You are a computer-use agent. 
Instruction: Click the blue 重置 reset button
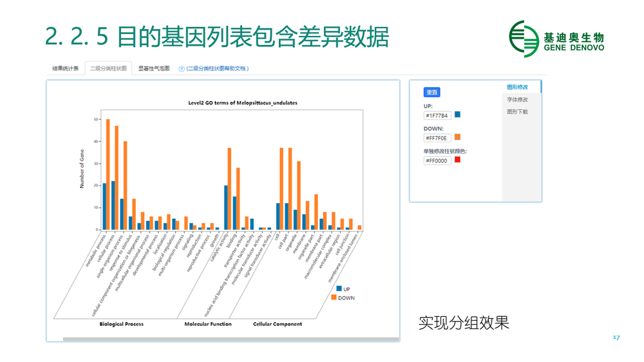431,92
